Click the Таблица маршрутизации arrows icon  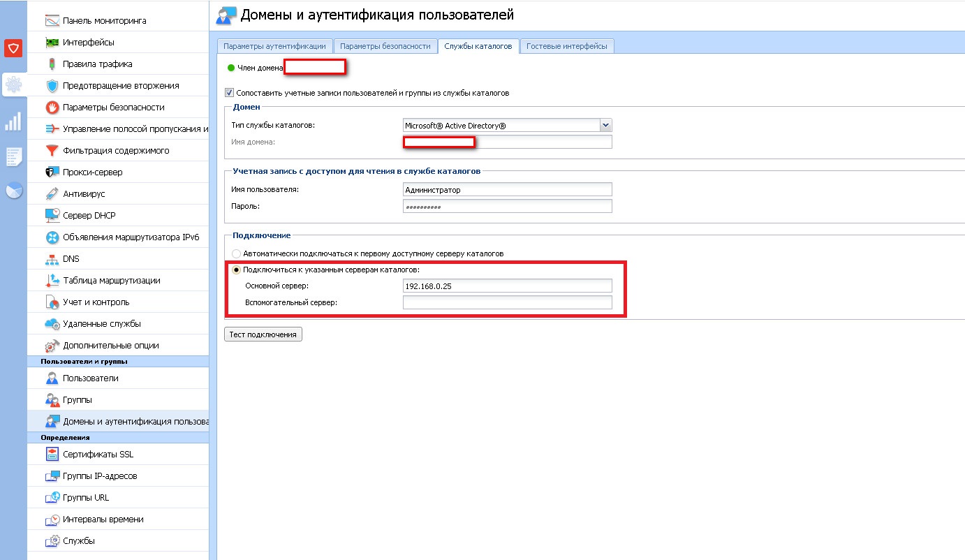(52, 281)
